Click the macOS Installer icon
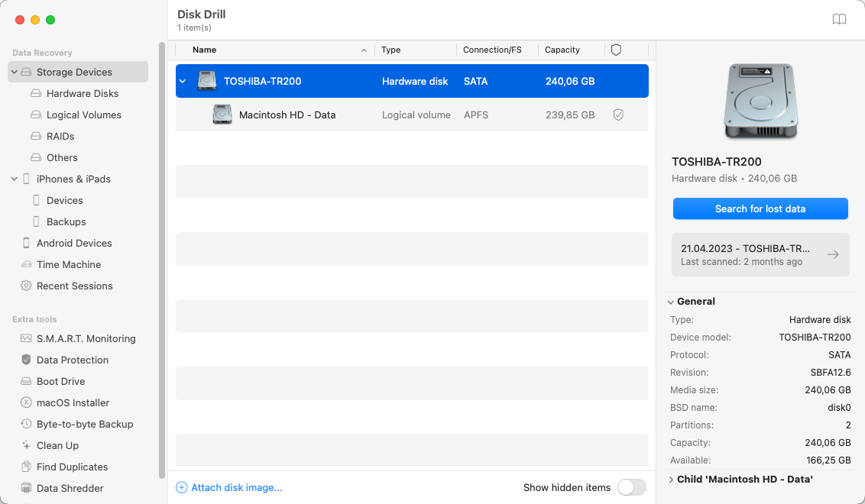The image size is (865, 504). (x=26, y=402)
